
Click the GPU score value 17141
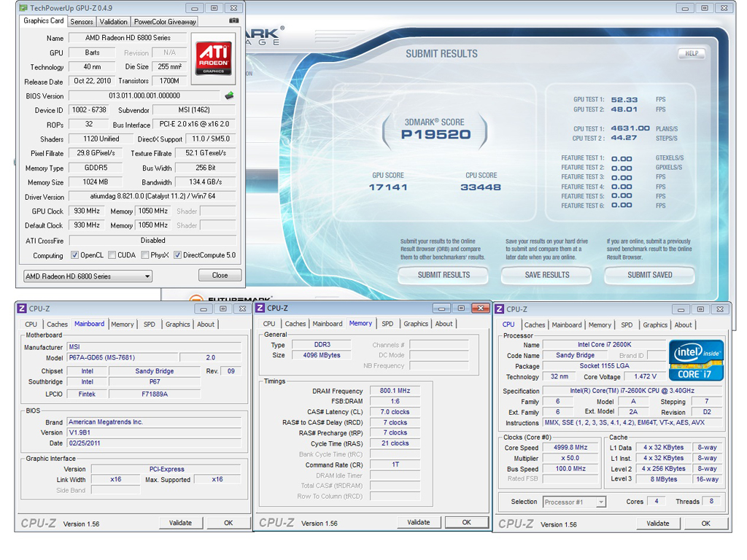pos(388,187)
